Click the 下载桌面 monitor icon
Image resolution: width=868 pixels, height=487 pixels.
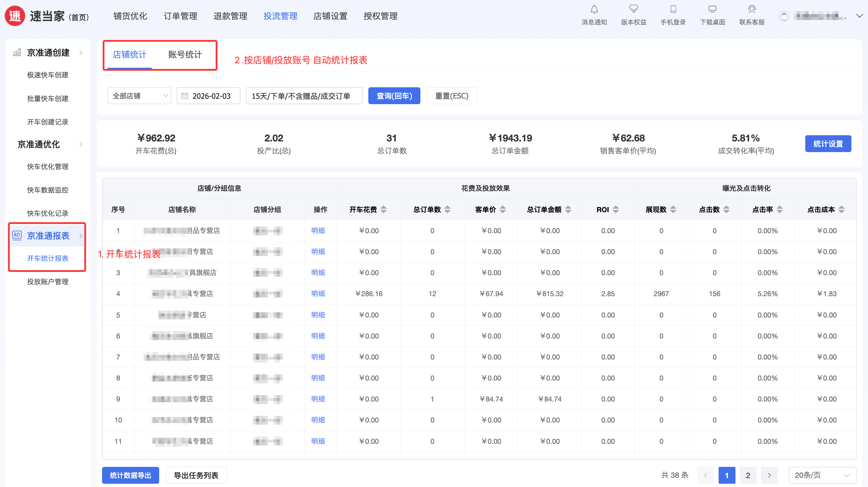click(x=712, y=9)
